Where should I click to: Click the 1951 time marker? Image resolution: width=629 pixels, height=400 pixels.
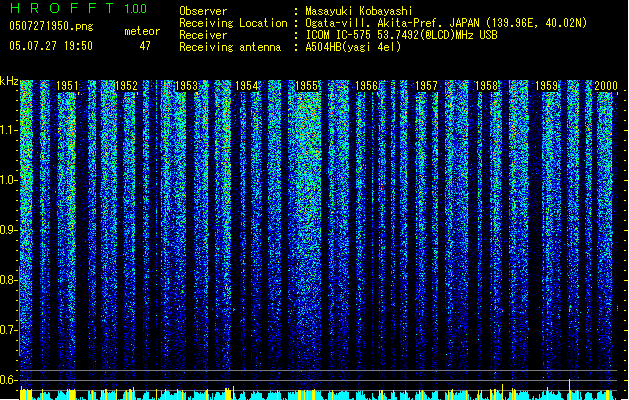click(67, 86)
